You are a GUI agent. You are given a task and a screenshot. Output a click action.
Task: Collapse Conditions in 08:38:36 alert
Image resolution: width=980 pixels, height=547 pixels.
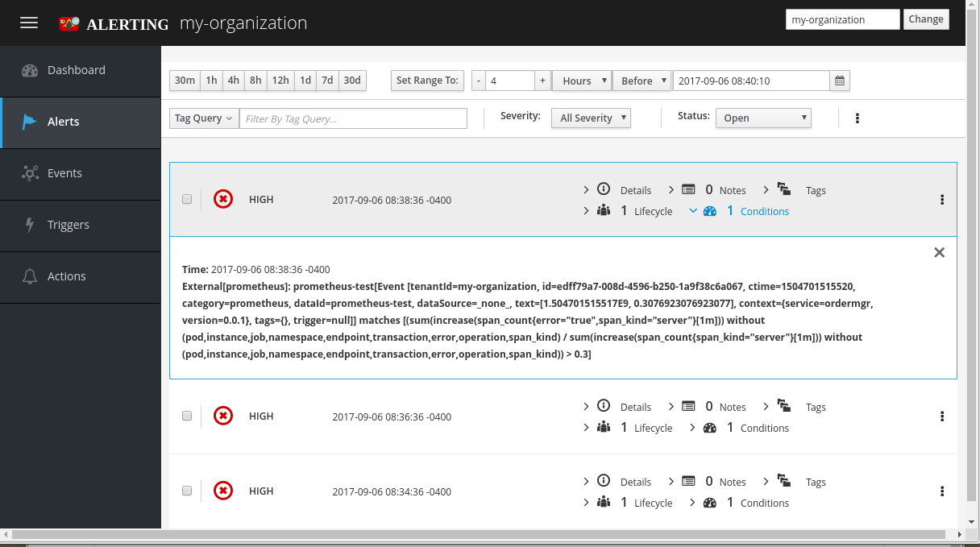coord(693,211)
